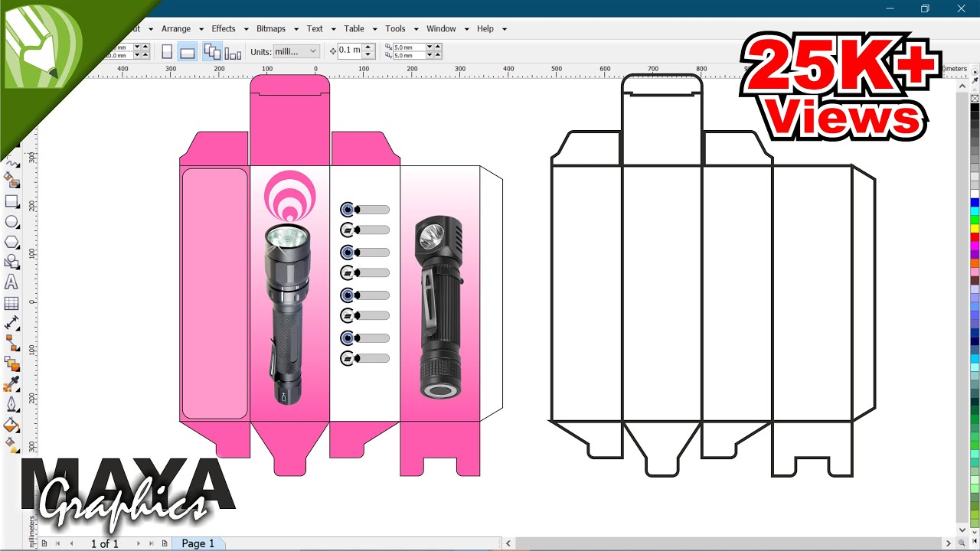
Task: Decrease the nudge offset value
Action: click(x=368, y=55)
